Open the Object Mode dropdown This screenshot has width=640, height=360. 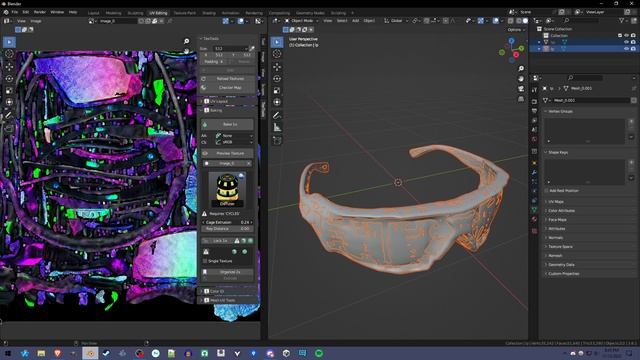click(301, 21)
